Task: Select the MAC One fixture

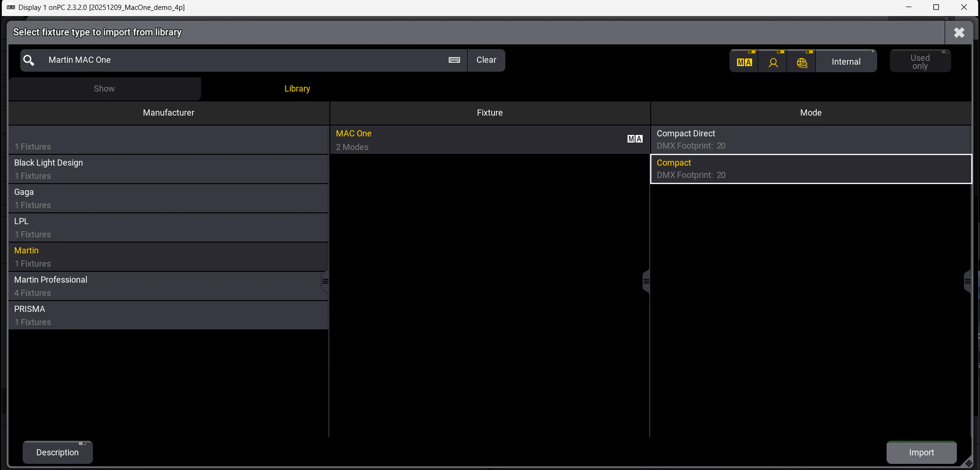Action: point(490,140)
